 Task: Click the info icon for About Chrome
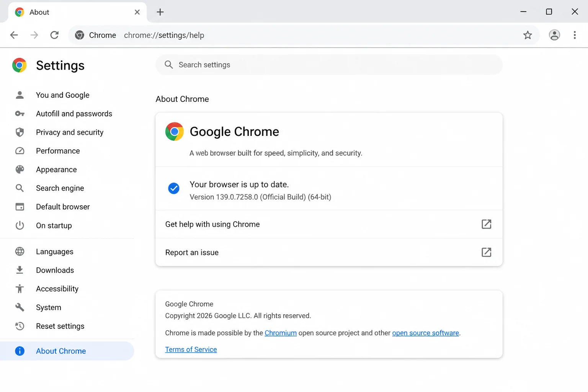[x=20, y=351]
